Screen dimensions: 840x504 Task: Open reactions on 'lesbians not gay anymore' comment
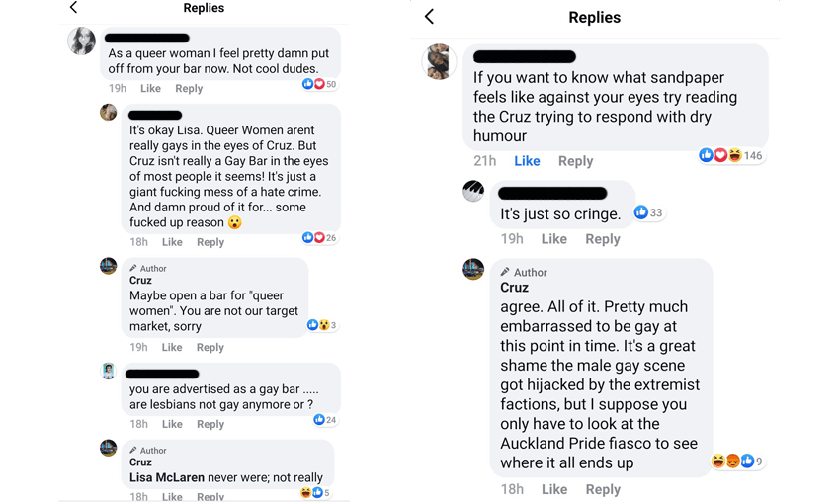pyautogui.click(x=325, y=420)
